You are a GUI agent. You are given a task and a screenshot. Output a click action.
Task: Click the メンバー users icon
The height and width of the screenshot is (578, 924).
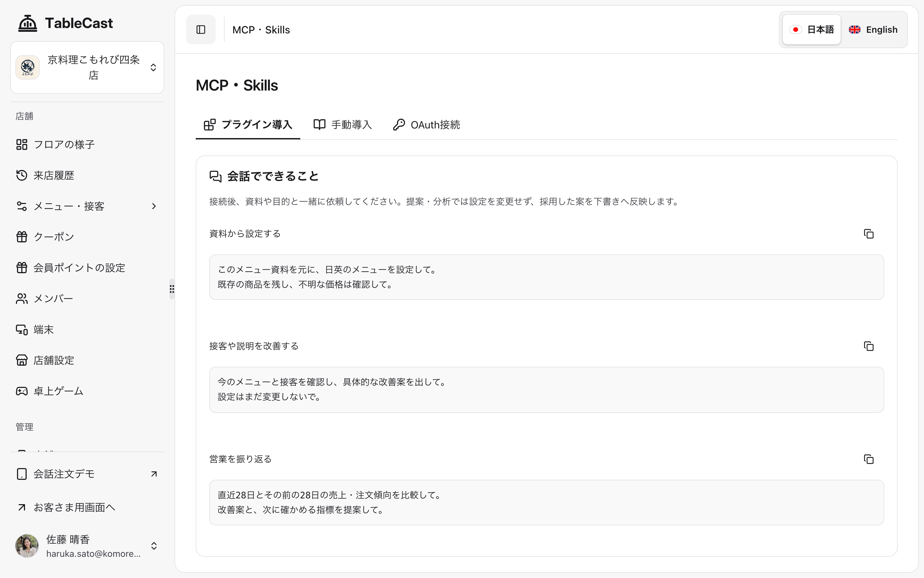click(x=22, y=299)
